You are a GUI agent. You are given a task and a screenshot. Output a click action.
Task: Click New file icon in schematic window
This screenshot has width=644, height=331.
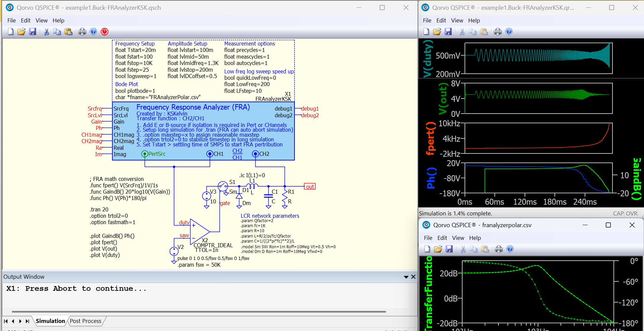[11, 31]
